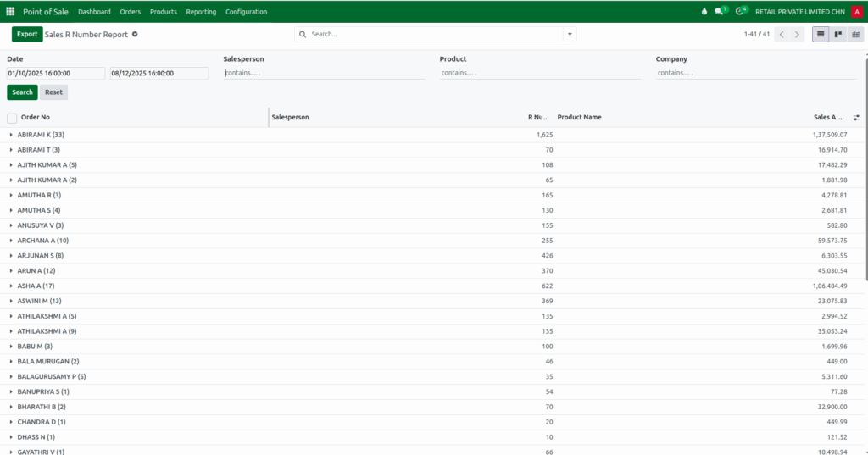The image size is (868, 455).
Task: Sort by Sales Amount column header
Action: click(827, 117)
